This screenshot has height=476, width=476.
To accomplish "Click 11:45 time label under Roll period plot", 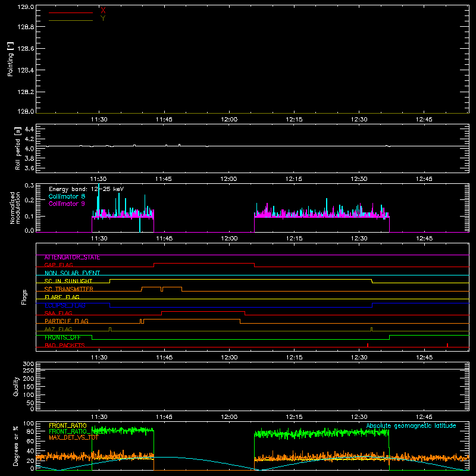I will point(164,179).
